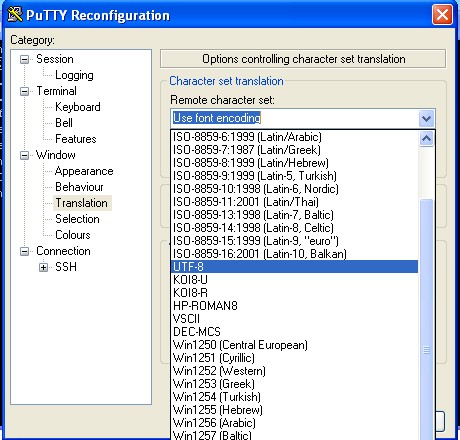Select Window category

point(56,155)
